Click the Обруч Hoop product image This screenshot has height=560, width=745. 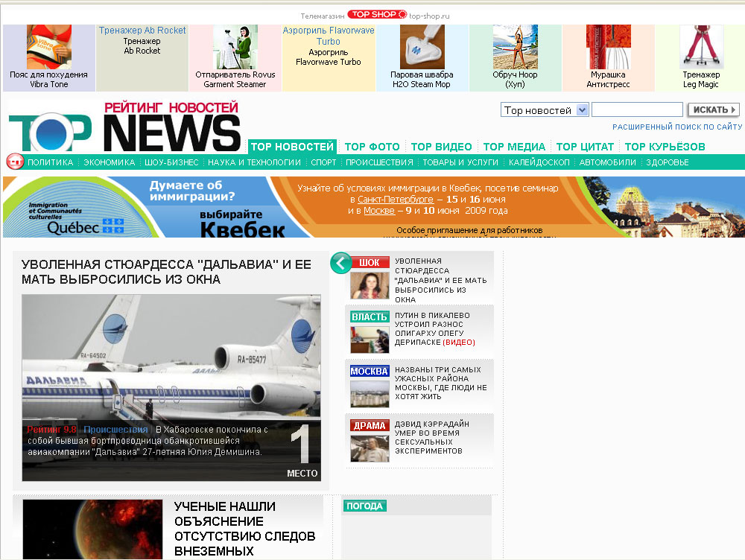pos(515,47)
